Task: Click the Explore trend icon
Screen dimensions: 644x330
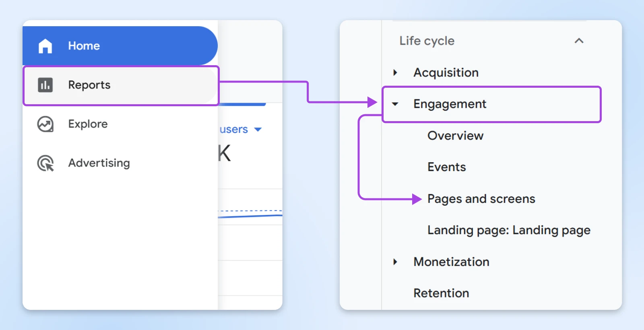Action: 45,124
